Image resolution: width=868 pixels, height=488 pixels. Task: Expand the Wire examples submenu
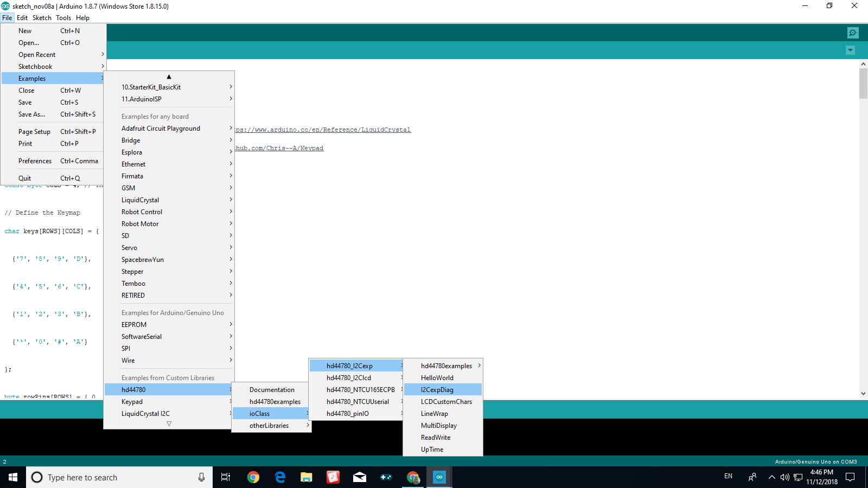click(169, 361)
